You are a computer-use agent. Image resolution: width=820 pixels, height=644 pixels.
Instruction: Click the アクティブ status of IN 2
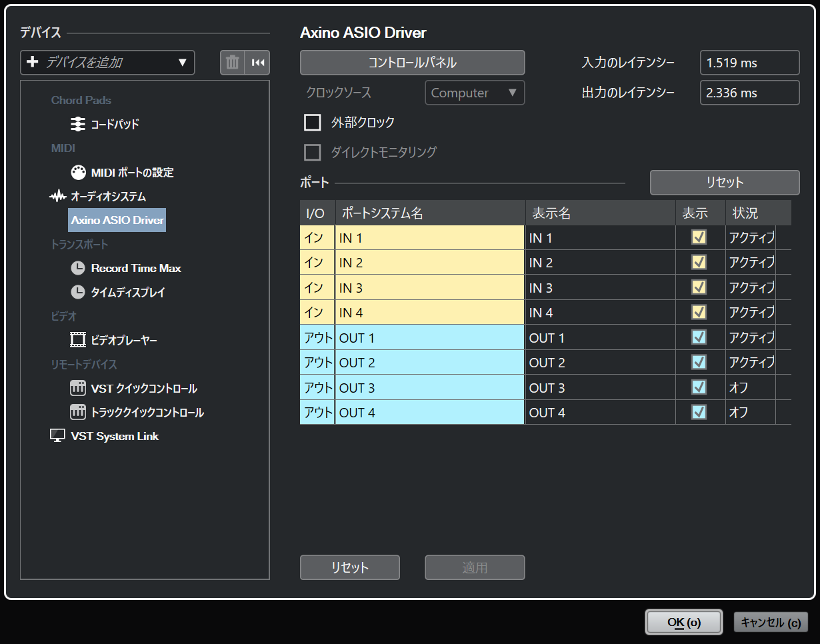751,262
